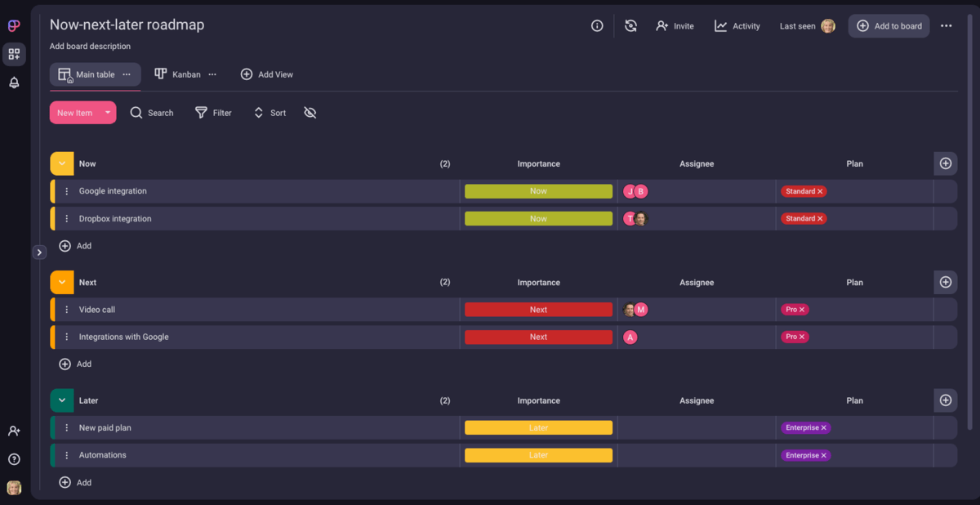Screen dimensions: 980x505
Task: Collapse the Later group
Action: click(x=61, y=400)
